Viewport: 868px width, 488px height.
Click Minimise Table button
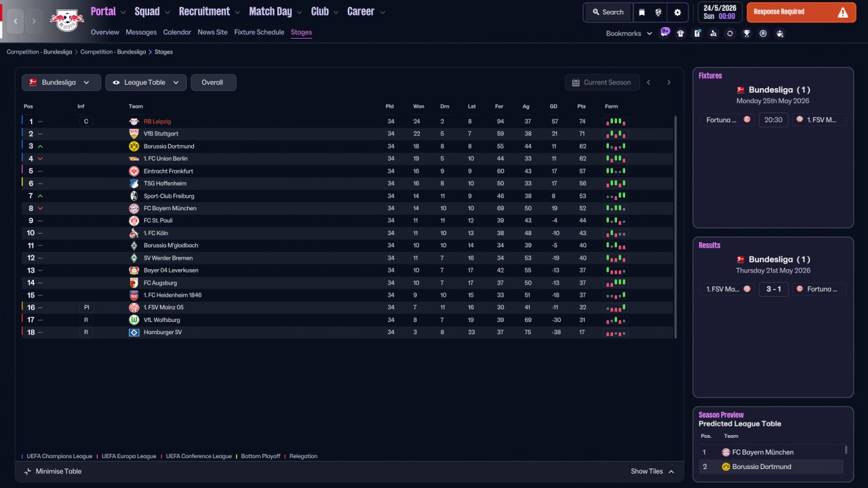click(x=52, y=471)
